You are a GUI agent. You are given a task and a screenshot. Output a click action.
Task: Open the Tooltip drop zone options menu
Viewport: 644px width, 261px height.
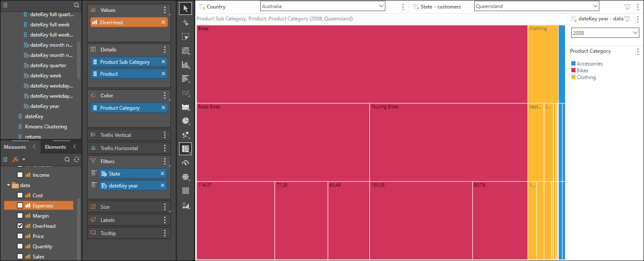click(165, 233)
